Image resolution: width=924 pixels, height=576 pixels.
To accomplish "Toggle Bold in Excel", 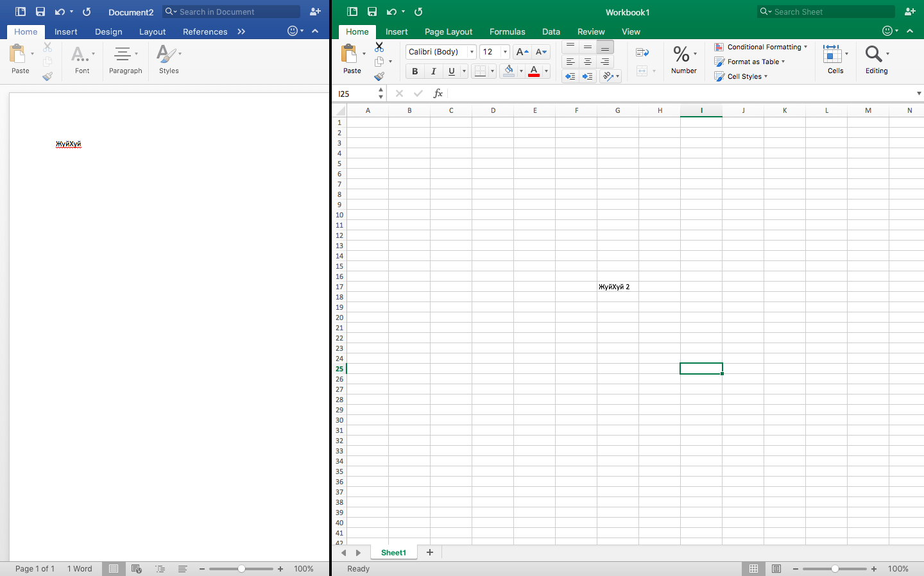I will [x=415, y=71].
